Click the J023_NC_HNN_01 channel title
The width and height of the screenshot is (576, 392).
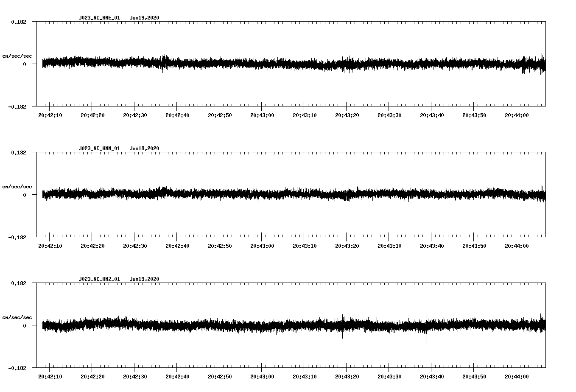[x=99, y=148]
